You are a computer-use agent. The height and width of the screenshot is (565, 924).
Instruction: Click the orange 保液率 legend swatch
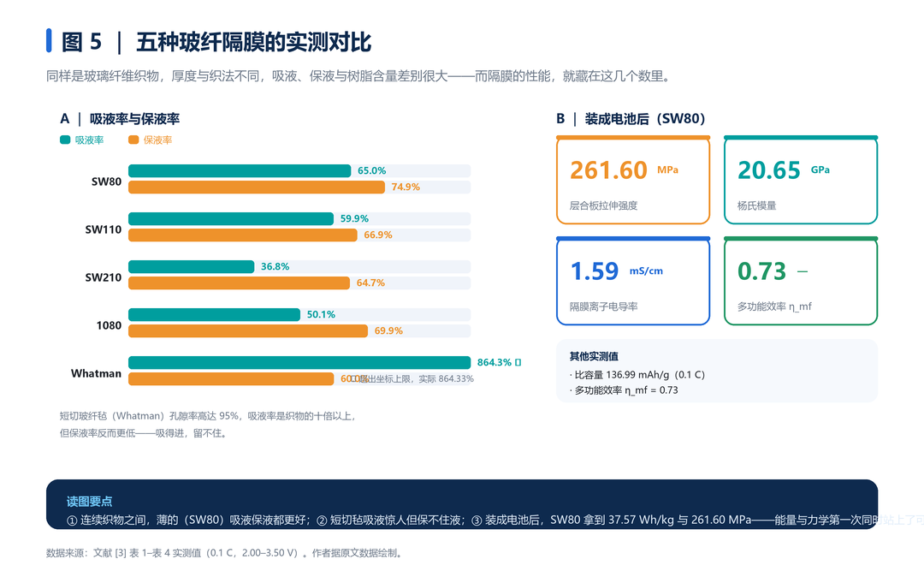(x=133, y=140)
